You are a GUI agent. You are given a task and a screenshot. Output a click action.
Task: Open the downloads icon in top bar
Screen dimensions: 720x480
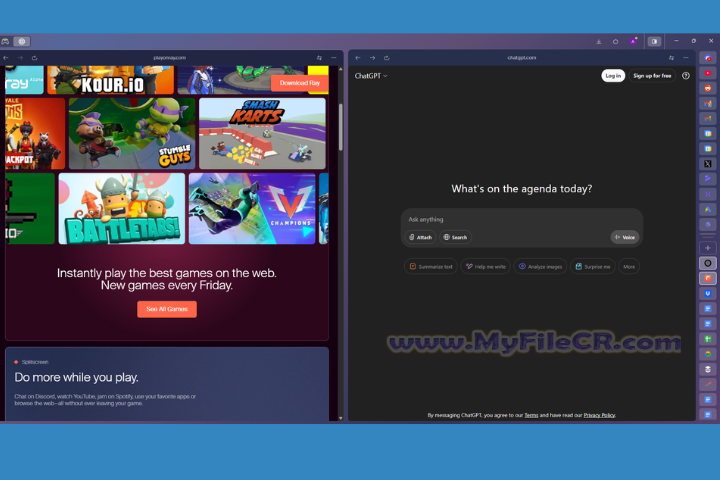tap(599, 42)
